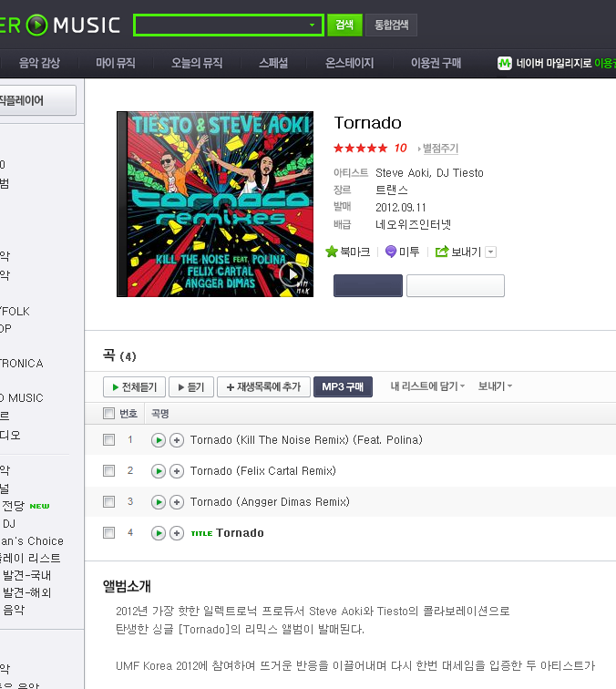Image resolution: width=616 pixels, height=689 pixels.
Task: Toggle the select-all tracks checkbox
Action: [x=108, y=413]
